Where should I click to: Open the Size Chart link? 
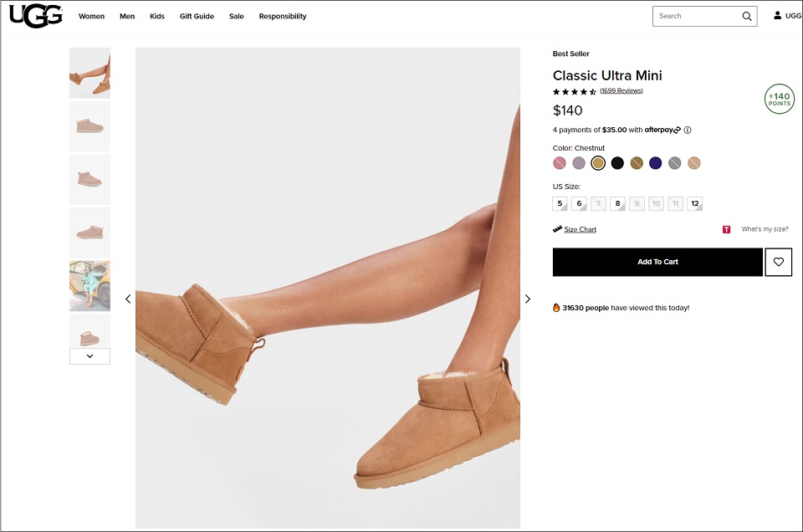(x=581, y=229)
